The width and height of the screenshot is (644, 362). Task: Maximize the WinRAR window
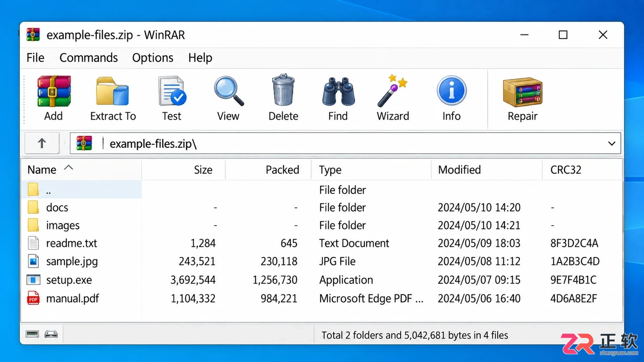click(563, 35)
